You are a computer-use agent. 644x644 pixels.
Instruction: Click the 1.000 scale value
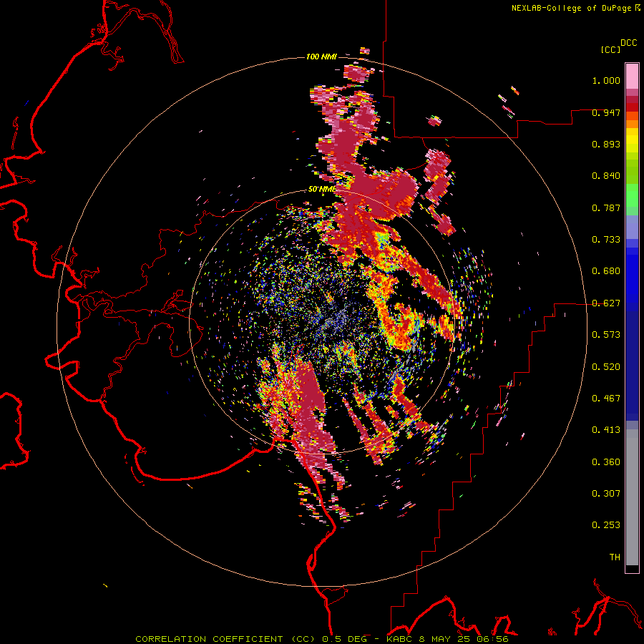606,80
